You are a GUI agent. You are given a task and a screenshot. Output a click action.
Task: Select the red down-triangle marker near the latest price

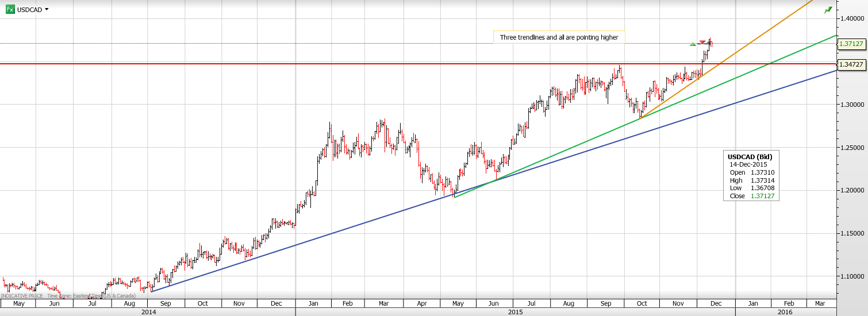tap(702, 42)
